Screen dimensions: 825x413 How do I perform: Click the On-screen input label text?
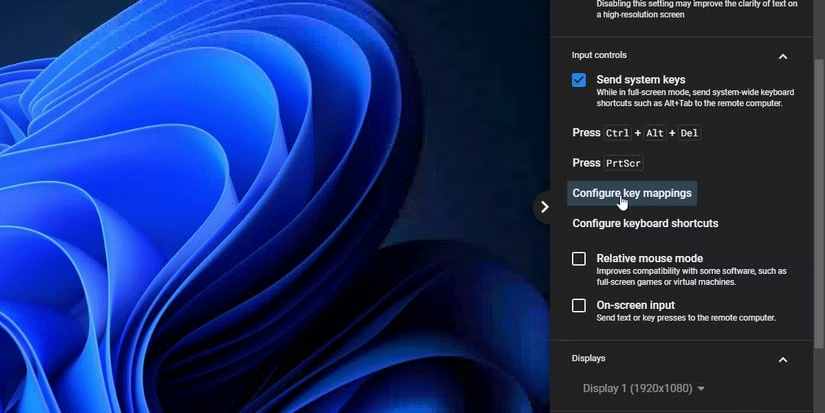(635, 305)
